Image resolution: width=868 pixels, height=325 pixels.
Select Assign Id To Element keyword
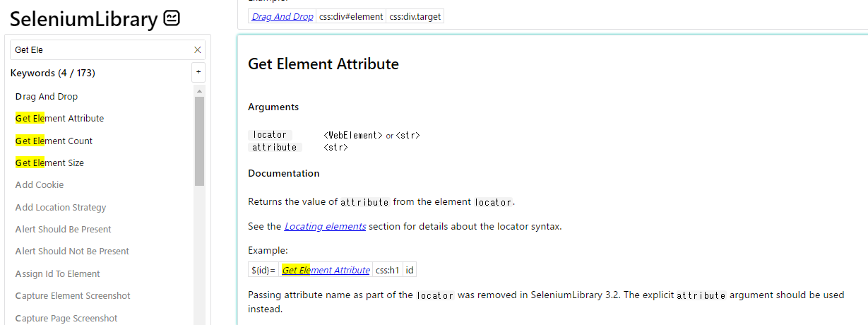coord(58,273)
